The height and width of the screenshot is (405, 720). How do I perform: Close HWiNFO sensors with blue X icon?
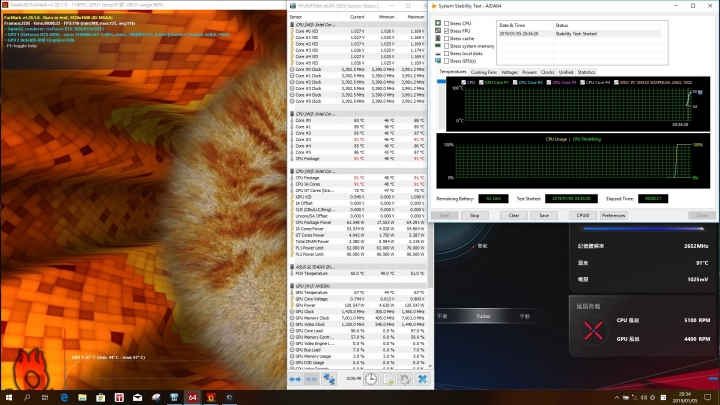[x=422, y=380]
